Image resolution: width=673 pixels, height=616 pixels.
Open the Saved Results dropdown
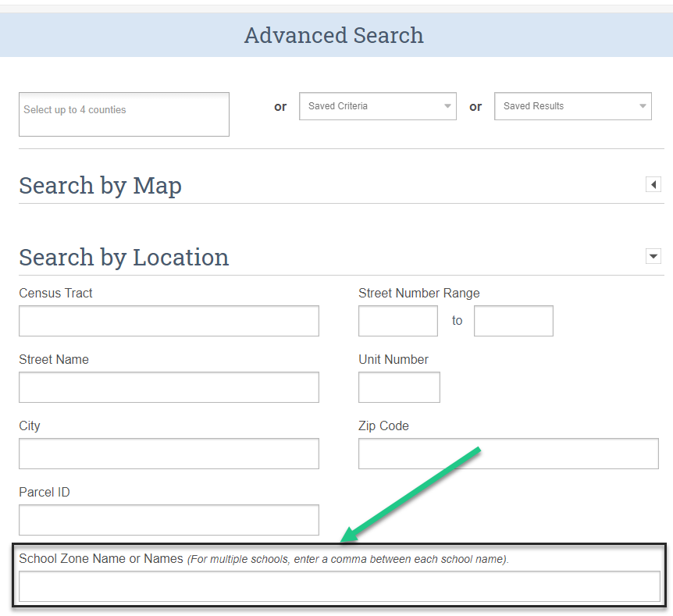(573, 106)
